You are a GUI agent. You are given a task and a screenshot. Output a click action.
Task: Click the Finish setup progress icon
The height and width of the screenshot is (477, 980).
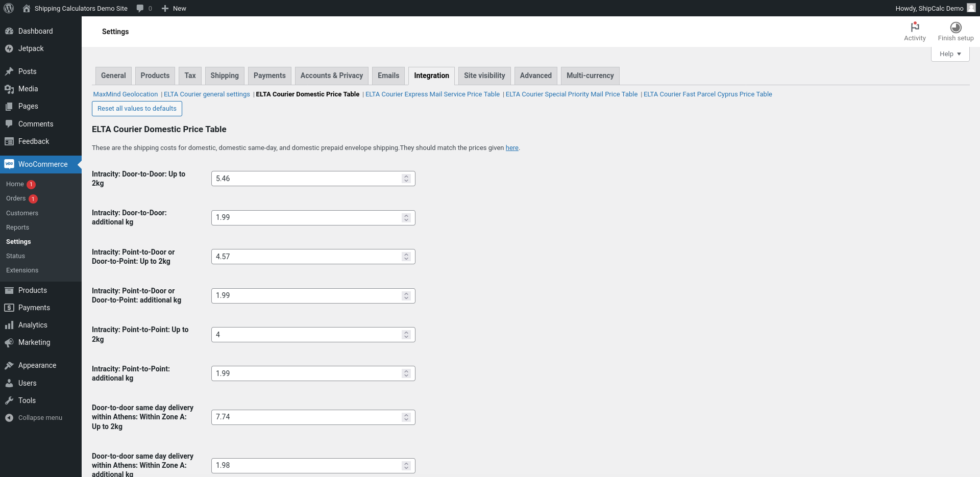click(x=955, y=27)
